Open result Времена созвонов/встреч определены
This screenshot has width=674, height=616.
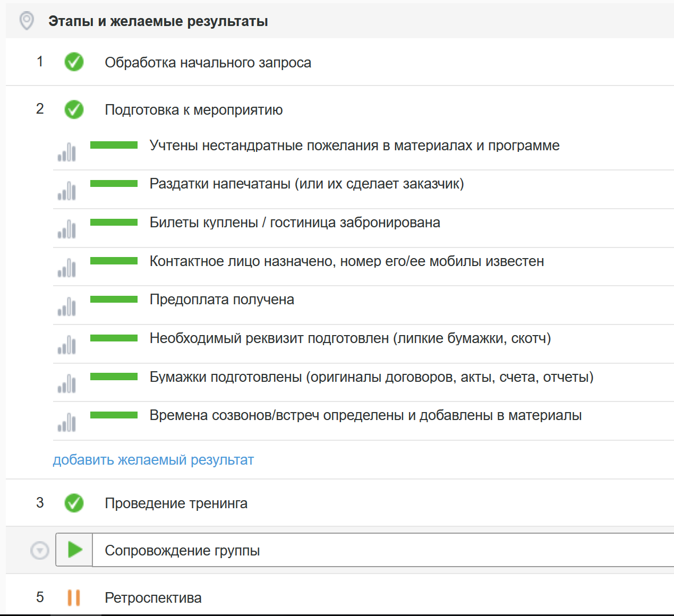pyautogui.click(x=365, y=415)
